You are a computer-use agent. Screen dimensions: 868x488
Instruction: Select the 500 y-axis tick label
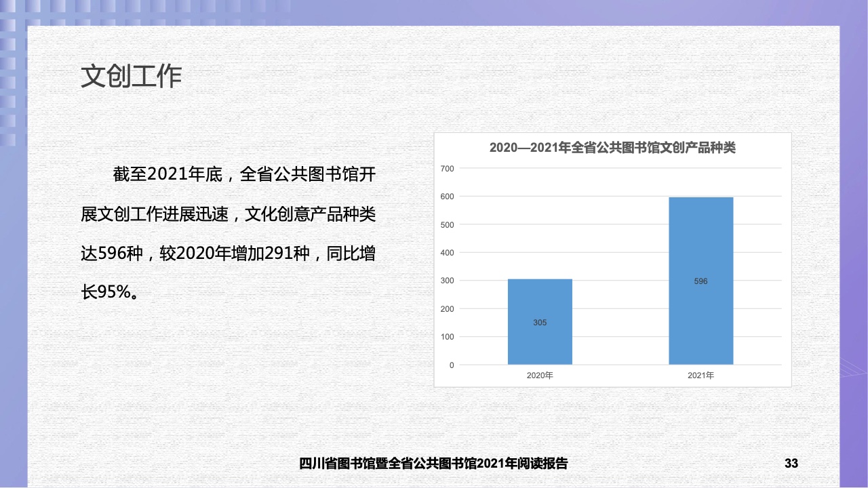[x=447, y=224]
